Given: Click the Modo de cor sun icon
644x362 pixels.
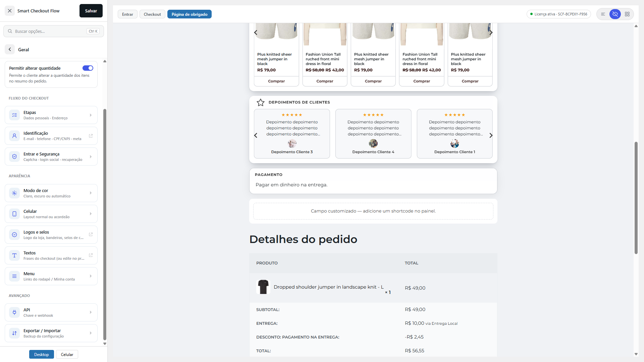Looking at the screenshot, I should 14,193.
